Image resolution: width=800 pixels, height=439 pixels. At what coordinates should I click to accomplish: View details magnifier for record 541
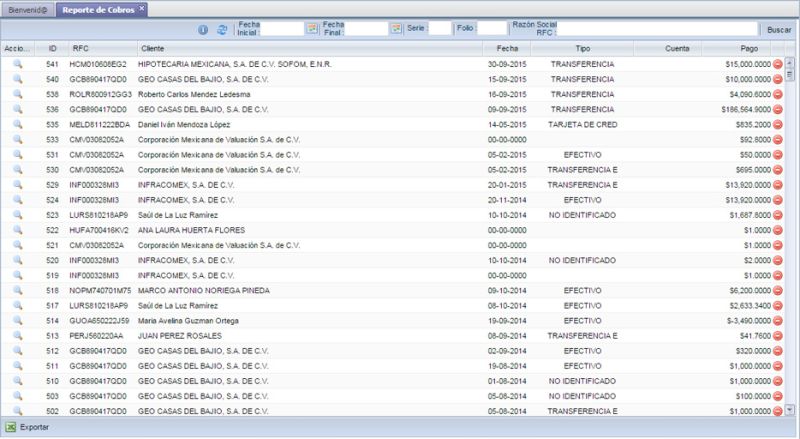(17, 63)
